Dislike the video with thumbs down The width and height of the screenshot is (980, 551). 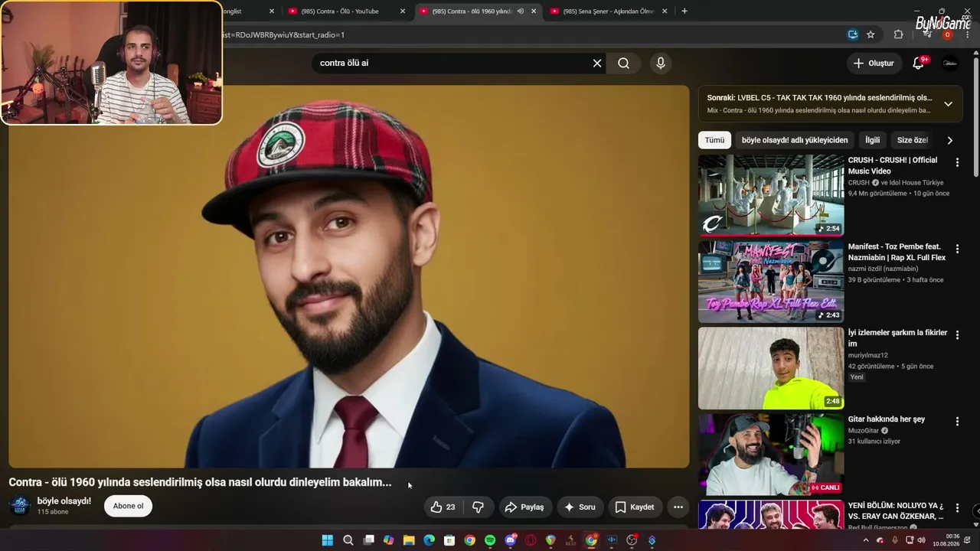tap(479, 507)
